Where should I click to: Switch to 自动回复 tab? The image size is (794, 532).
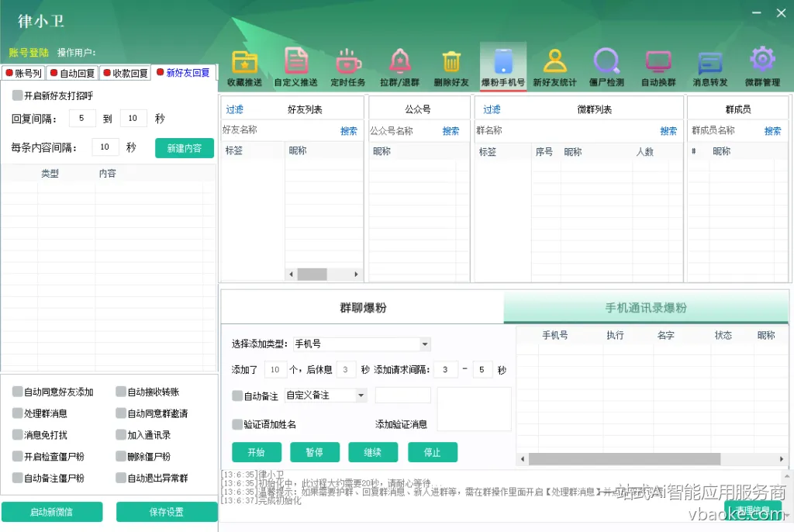72,74
